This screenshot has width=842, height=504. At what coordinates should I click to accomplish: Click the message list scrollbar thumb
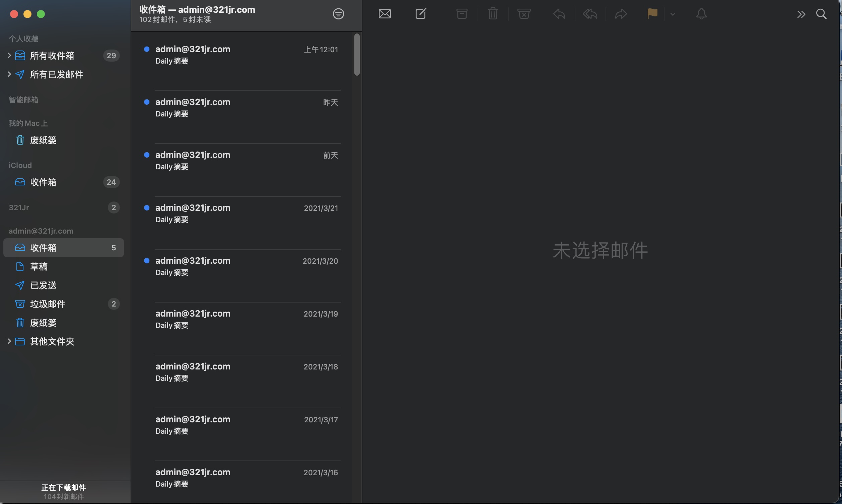pos(357,54)
